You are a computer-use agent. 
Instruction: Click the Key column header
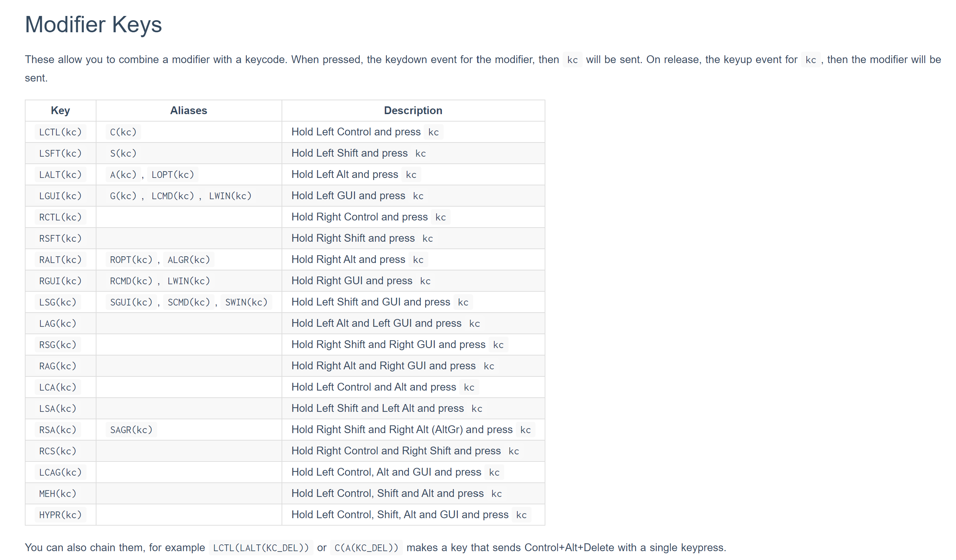coord(61,110)
